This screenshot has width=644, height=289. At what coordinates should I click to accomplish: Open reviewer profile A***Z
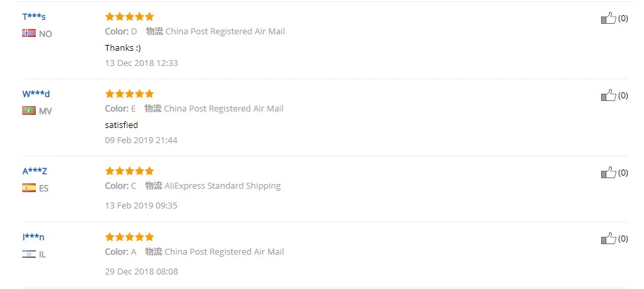click(34, 171)
